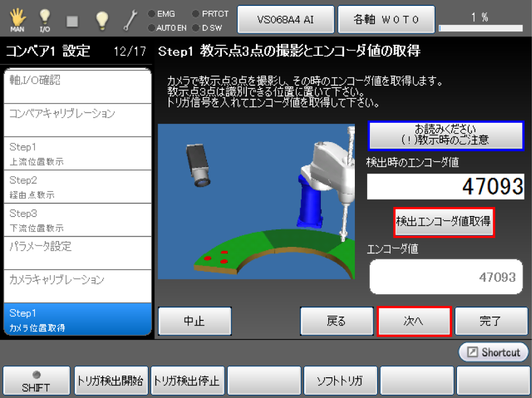Image resolution: width=532 pixels, height=398 pixels.
Task: Open the I/O lightbulb icon
Action: tap(45, 20)
